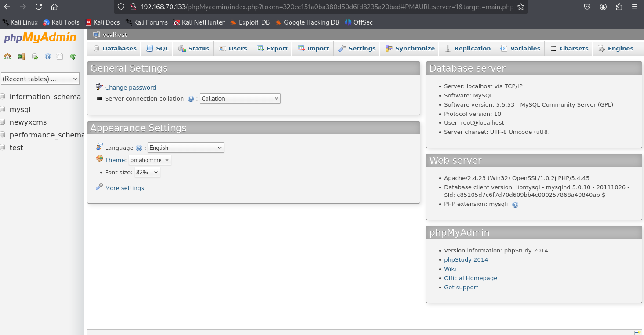Open the phpStudy 2014 link
644x335 pixels.
(x=466, y=259)
